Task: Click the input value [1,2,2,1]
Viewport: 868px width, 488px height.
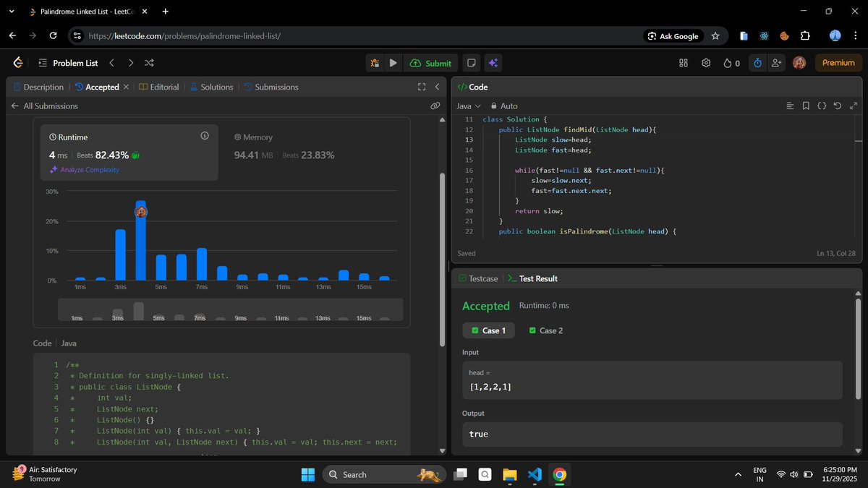Action: (490, 387)
